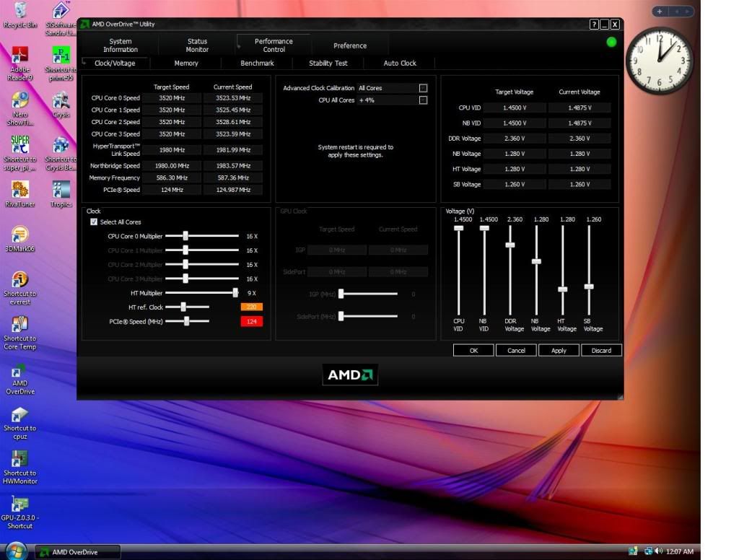Click the CPU VID Target Voltage field

tap(515, 108)
